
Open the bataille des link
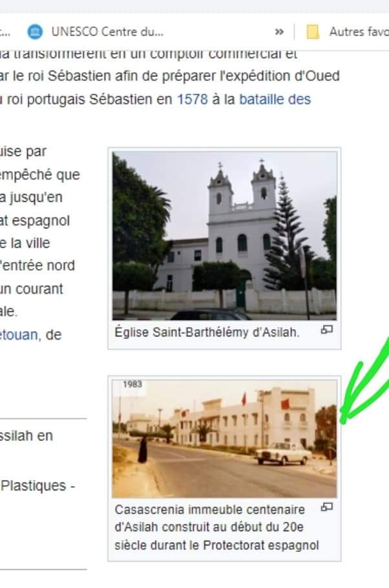275,100
